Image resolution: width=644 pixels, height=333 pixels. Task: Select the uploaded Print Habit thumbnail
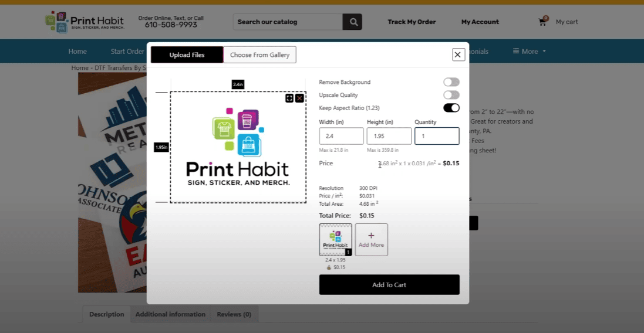(x=335, y=239)
